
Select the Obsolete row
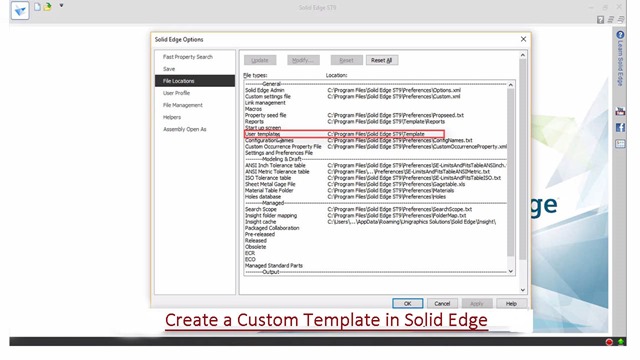coord(376,247)
